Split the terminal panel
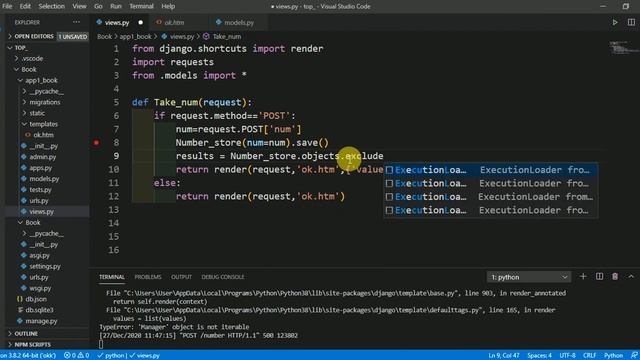 pyautogui.click(x=599, y=277)
